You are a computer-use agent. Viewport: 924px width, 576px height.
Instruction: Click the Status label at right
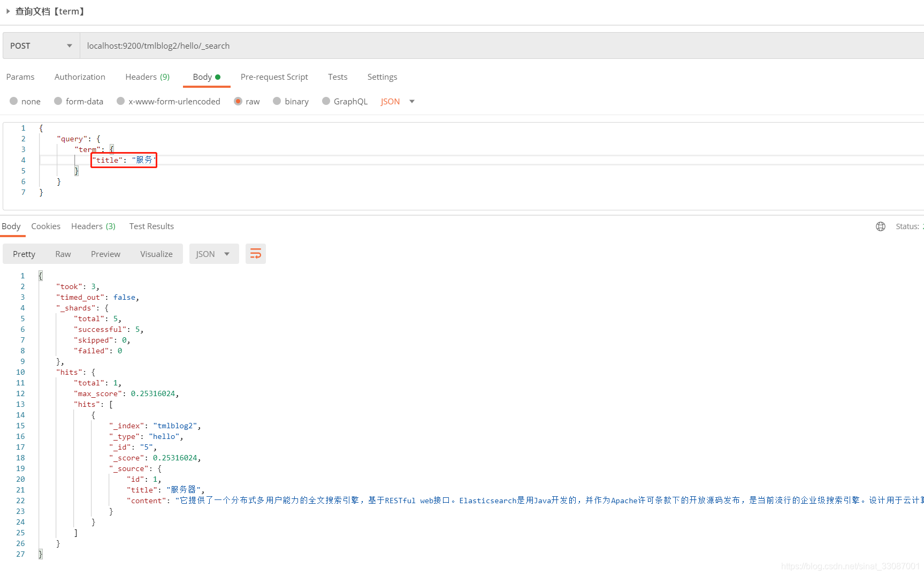click(907, 226)
